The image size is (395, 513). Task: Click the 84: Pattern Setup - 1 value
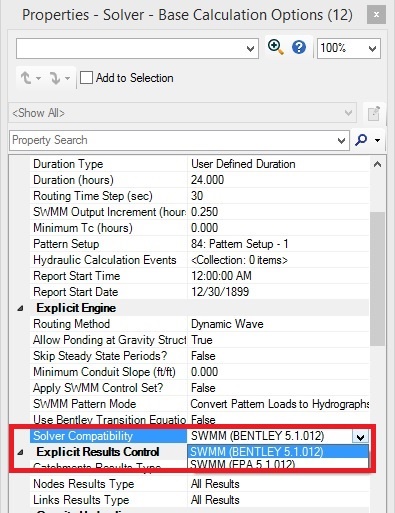coord(239,244)
